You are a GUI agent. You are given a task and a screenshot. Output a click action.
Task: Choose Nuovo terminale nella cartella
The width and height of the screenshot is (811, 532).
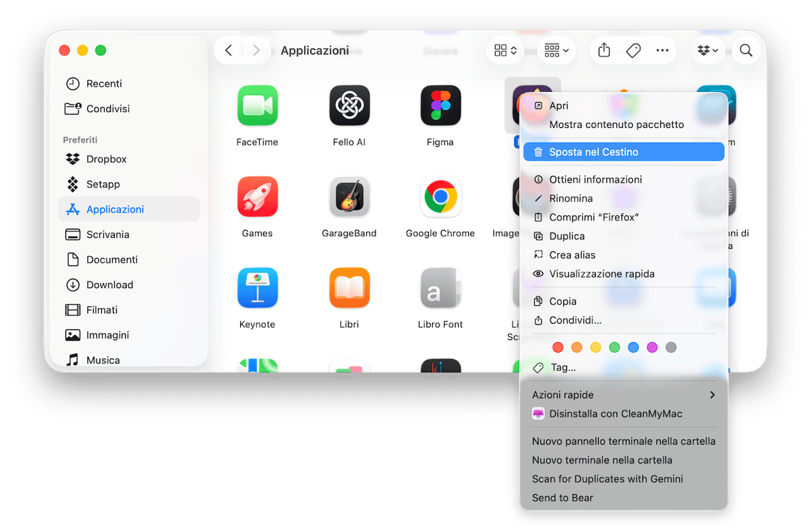[x=624, y=460]
